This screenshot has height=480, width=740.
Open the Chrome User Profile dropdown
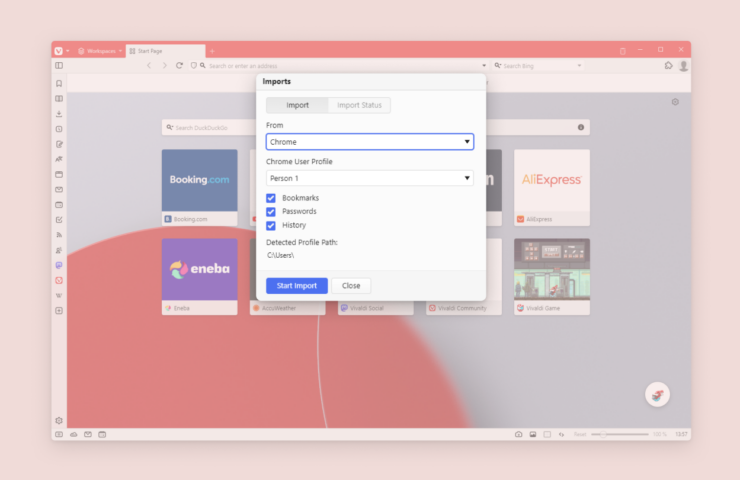coord(370,178)
